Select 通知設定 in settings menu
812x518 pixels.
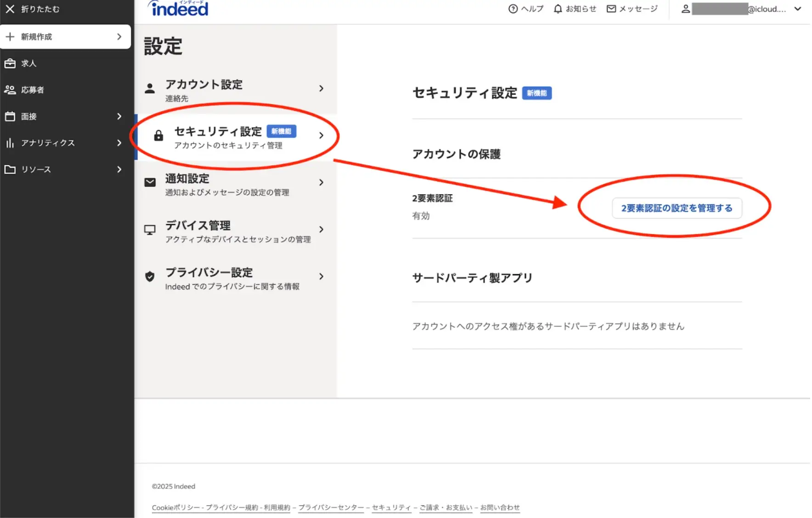[x=236, y=184]
